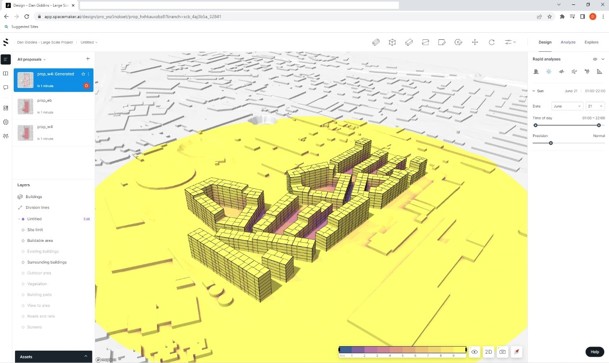This screenshot has width=609, height=363.
Task: Open the All proposals dropdown
Action: [31, 59]
